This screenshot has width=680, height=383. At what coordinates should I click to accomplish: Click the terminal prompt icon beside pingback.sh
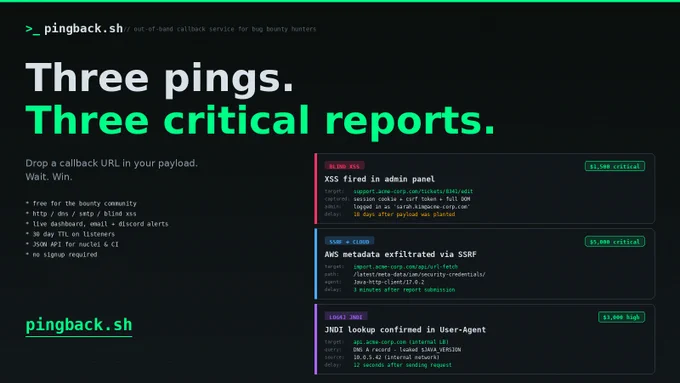pyautogui.click(x=33, y=29)
